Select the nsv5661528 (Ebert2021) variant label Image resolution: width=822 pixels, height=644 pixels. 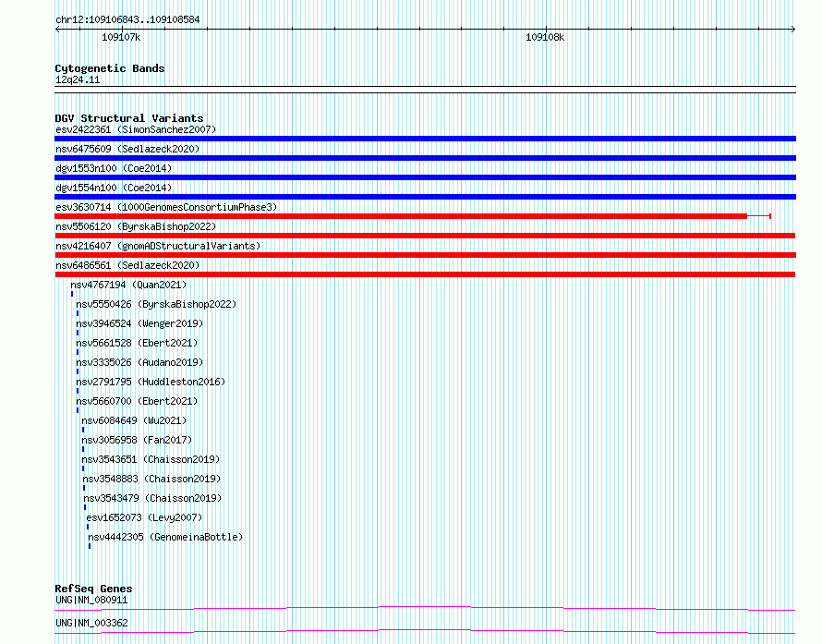pos(137,343)
